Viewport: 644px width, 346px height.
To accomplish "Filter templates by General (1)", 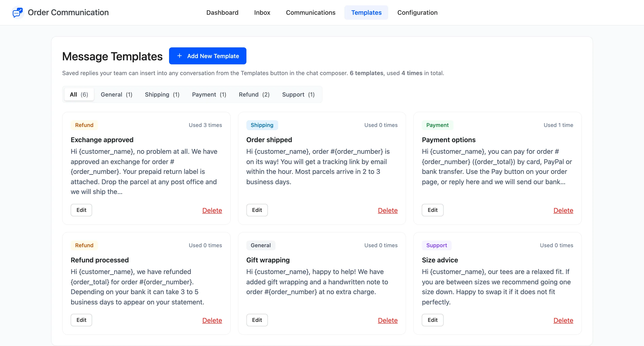I will click(x=117, y=94).
